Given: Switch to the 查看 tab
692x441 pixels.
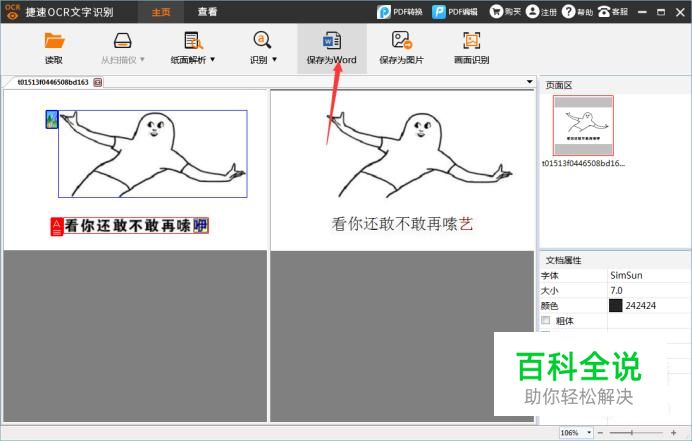Looking at the screenshot, I should [x=207, y=12].
